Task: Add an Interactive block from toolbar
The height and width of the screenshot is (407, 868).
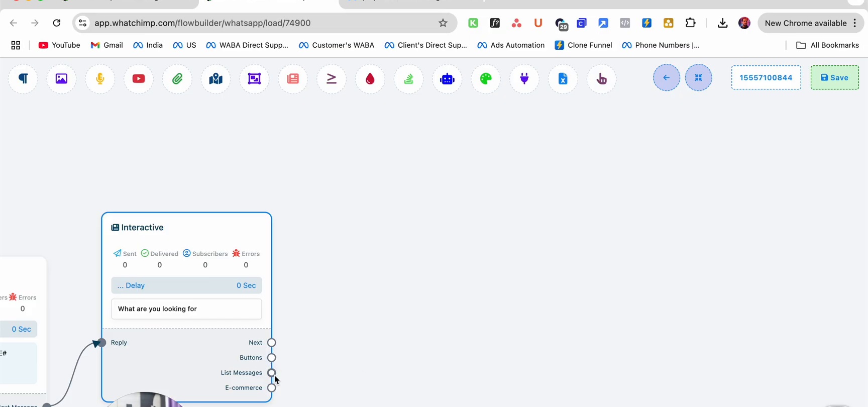Action: [x=293, y=79]
